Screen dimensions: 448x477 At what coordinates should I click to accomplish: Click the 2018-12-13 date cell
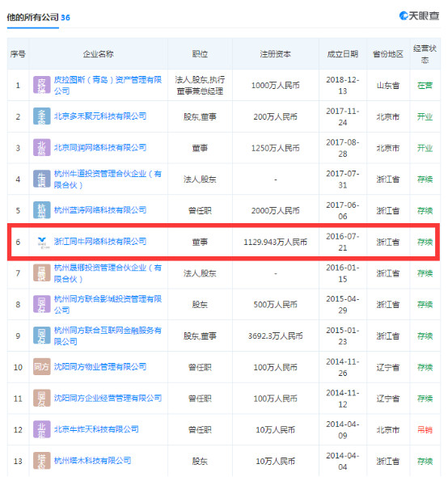(343, 85)
